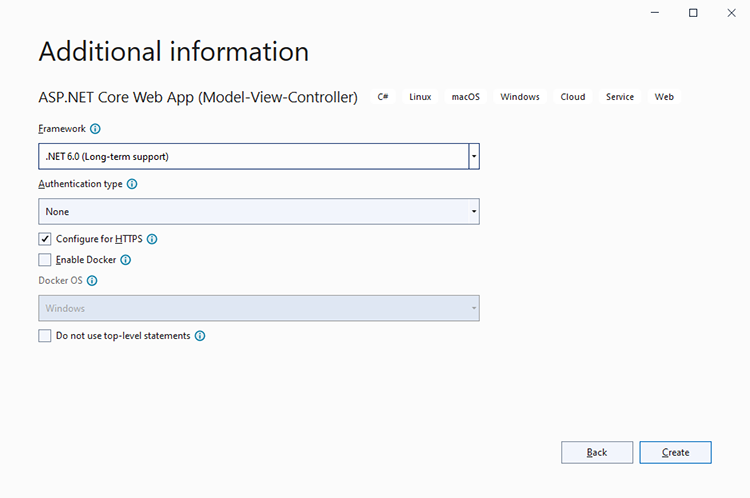The height and width of the screenshot is (498, 750).
Task: Click the Linux platform tag
Action: click(x=420, y=97)
